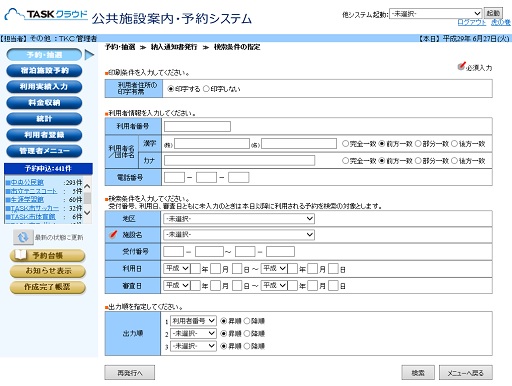Choose 完全一致 in the カナ name row
The width and height of the screenshot is (512, 386).
(345, 161)
